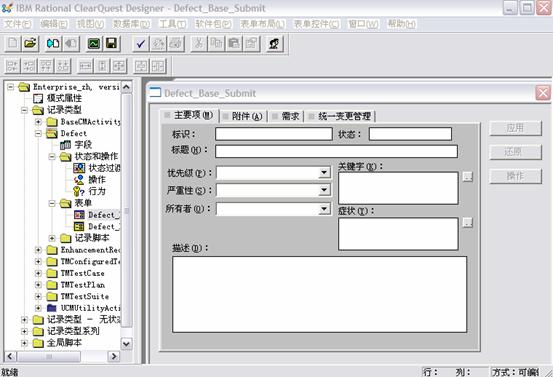This screenshot has height=377, width=553.
Task: Select 模式属性 in the tree
Action: 64,98
